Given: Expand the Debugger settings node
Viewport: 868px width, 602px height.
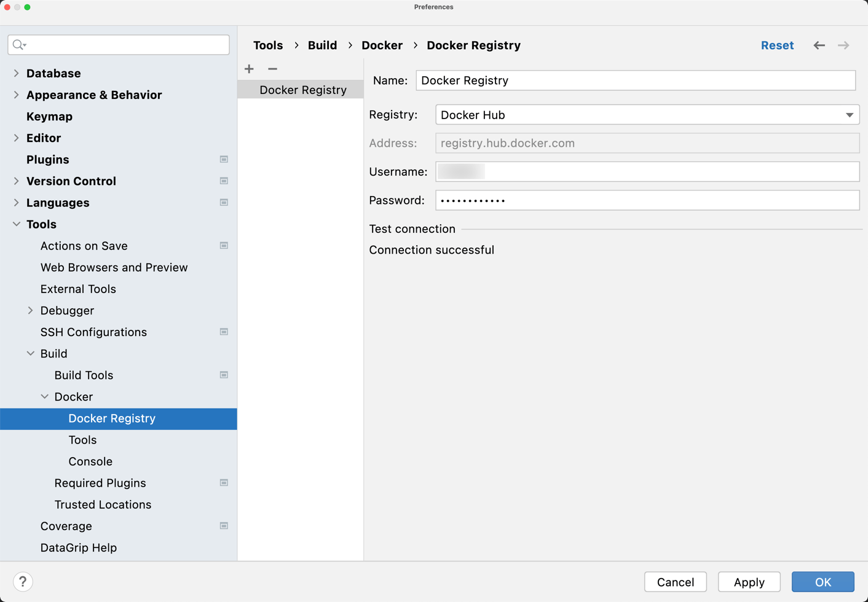Looking at the screenshot, I should [30, 310].
